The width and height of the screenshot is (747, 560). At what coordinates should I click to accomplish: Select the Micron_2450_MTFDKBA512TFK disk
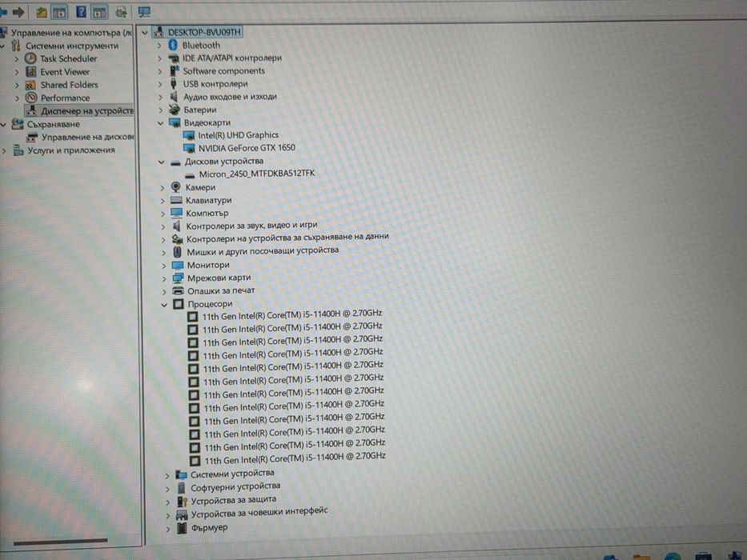click(257, 174)
